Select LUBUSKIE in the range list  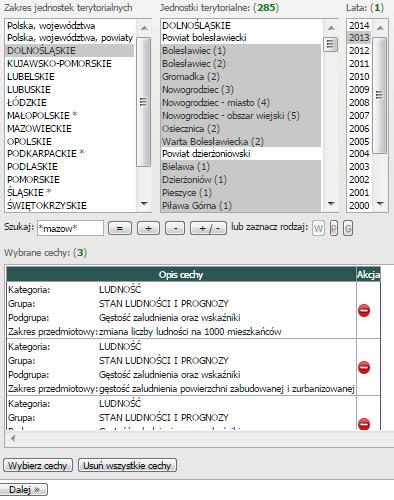coord(70,90)
